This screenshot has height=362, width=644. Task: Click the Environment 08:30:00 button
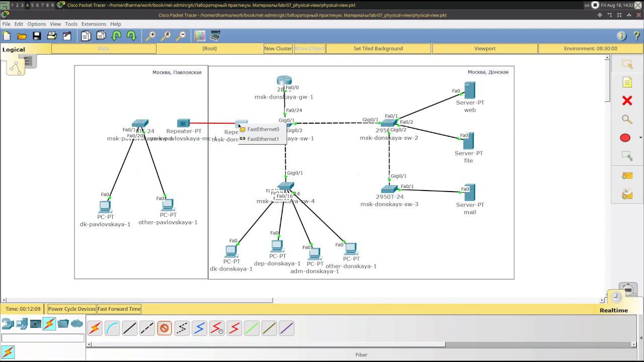tap(590, 48)
